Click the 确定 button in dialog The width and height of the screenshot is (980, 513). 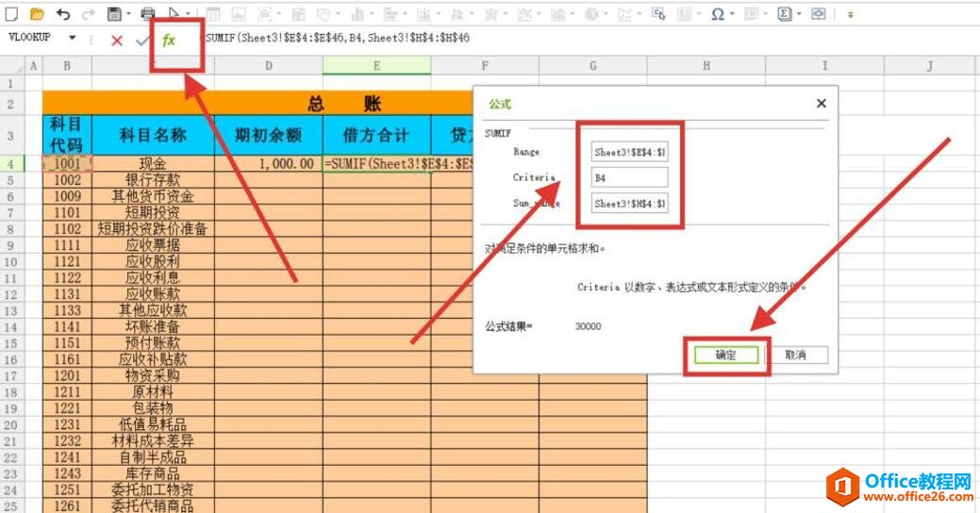click(x=726, y=355)
